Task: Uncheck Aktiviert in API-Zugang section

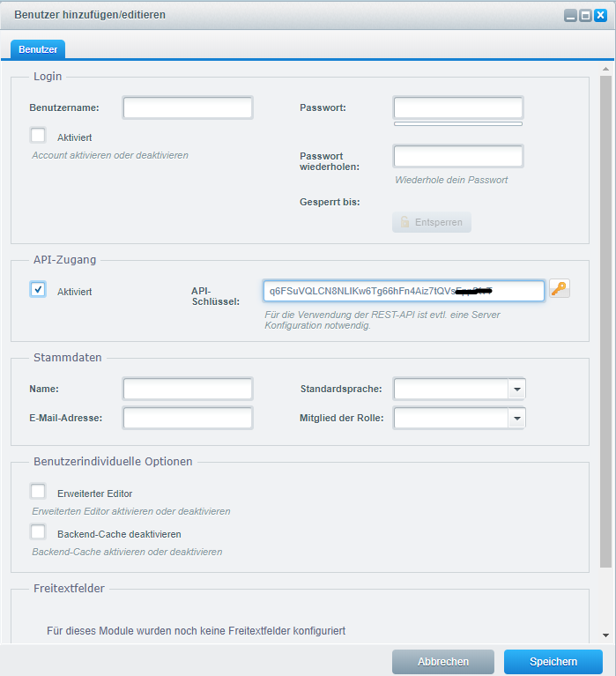Action: 38,289
